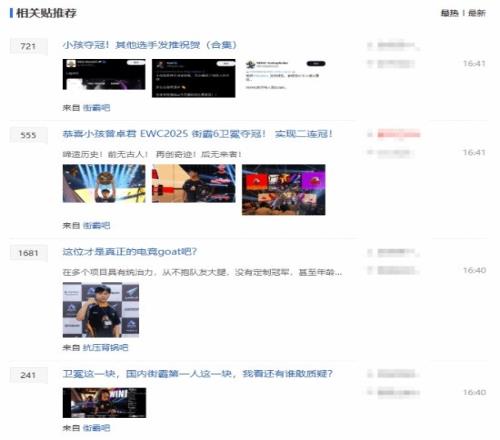This screenshot has width=500, height=440.
Task: Sort recommended posts by 最热
Action: (x=450, y=13)
